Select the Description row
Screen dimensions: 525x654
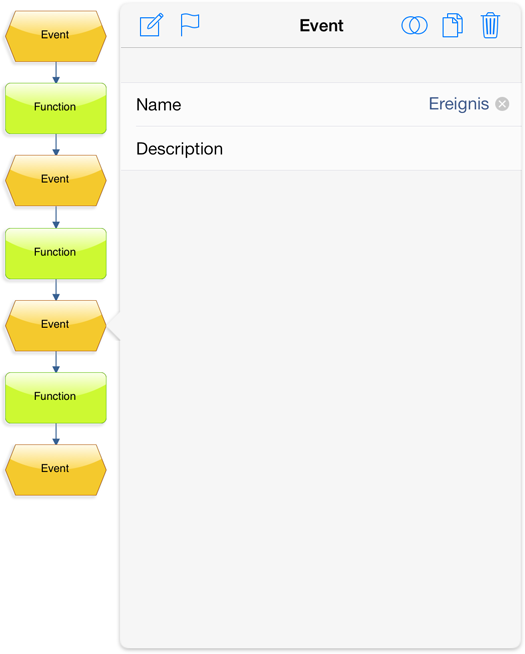click(x=321, y=148)
